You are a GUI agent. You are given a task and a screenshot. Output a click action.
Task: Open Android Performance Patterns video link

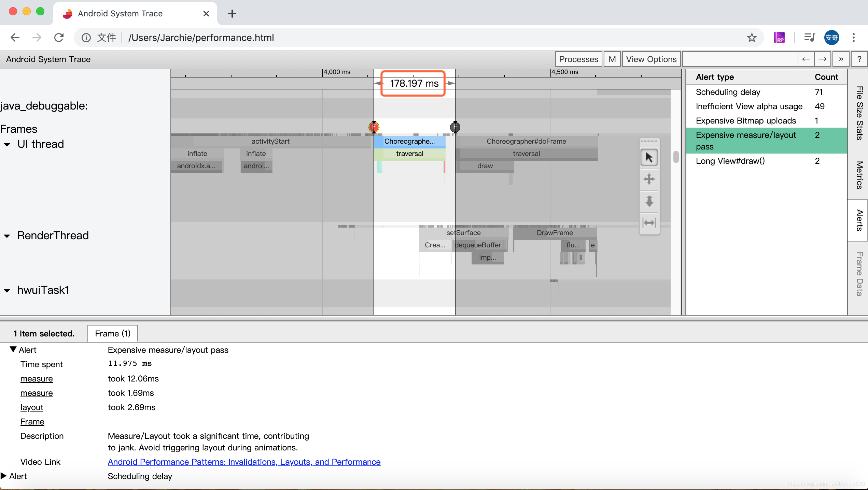pyautogui.click(x=244, y=462)
